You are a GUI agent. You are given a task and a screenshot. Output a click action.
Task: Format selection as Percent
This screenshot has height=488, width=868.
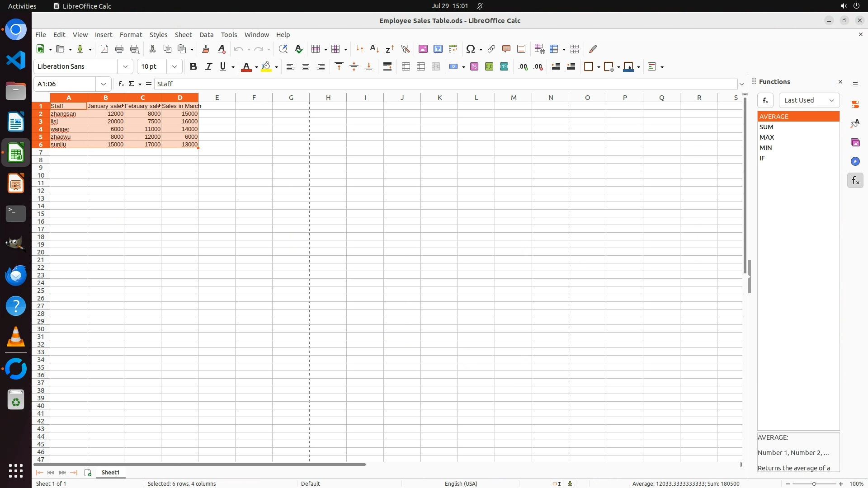[474, 67]
